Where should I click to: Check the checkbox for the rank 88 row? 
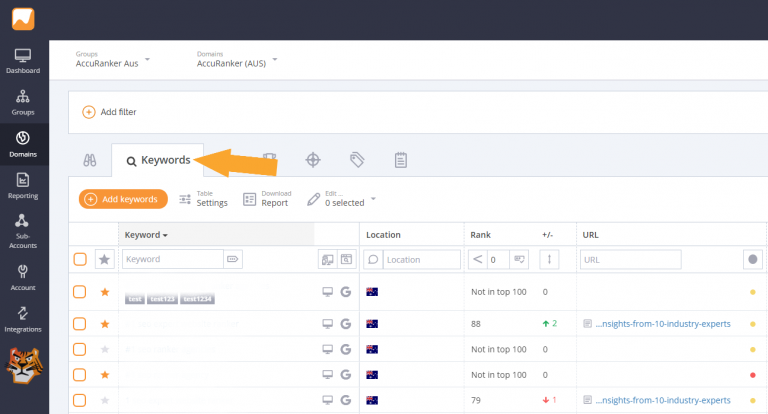pos(79,324)
